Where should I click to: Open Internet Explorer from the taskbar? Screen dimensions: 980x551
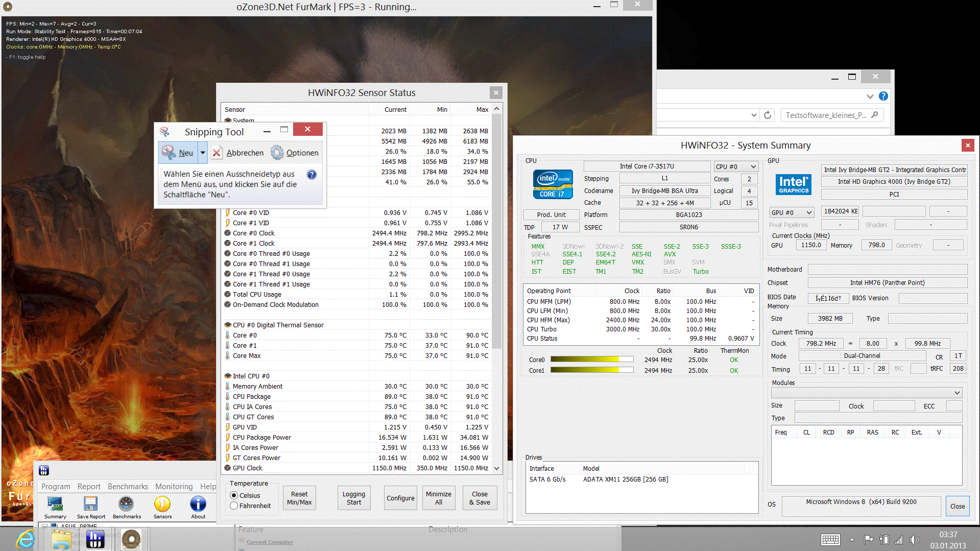(26, 539)
